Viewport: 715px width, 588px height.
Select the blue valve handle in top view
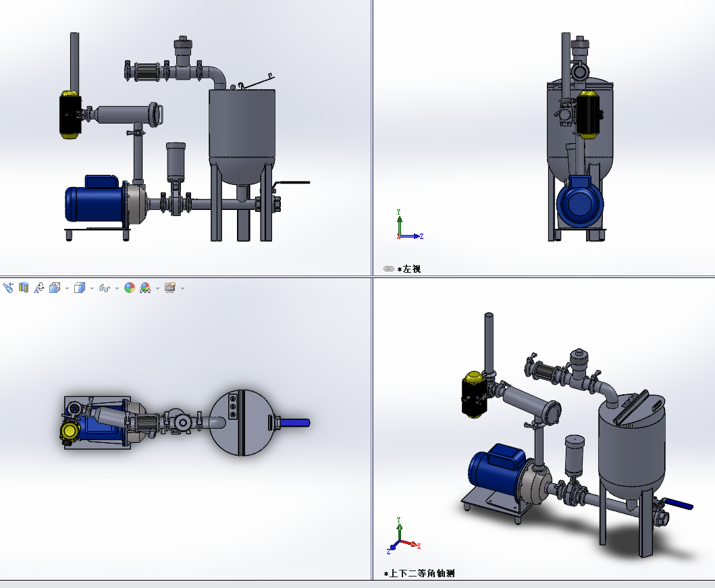[x=294, y=423]
